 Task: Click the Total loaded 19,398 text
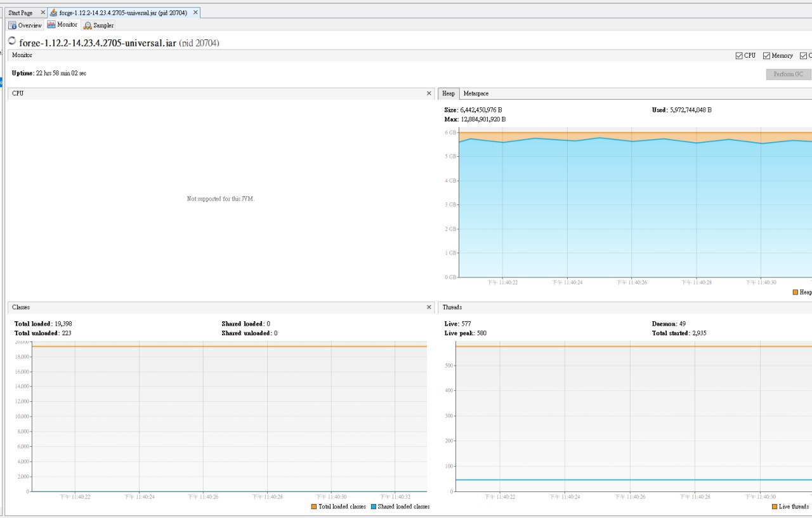pos(43,324)
